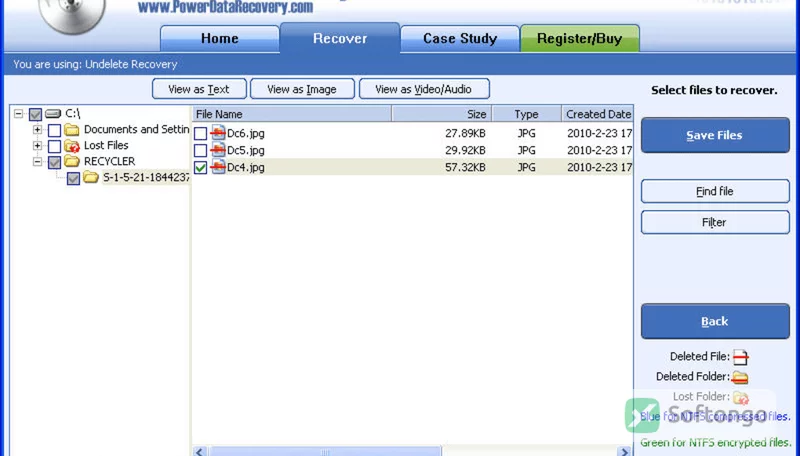Click the View as Video/Audio button
800x456 pixels.
tap(424, 89)
